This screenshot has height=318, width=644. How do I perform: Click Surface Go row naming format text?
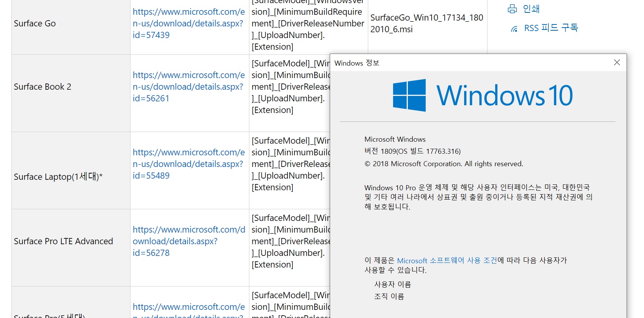pyautogui.click(x=308, y=24)
